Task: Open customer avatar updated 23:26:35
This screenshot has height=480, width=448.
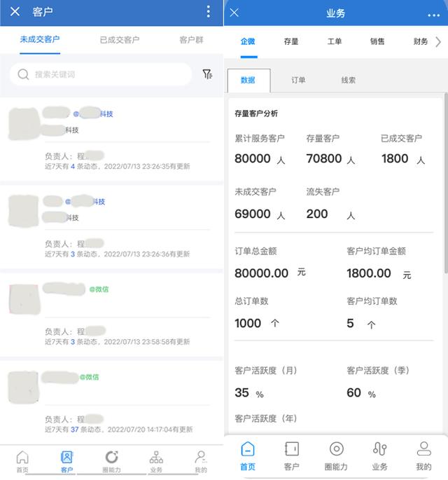Action: pos(24,123)
